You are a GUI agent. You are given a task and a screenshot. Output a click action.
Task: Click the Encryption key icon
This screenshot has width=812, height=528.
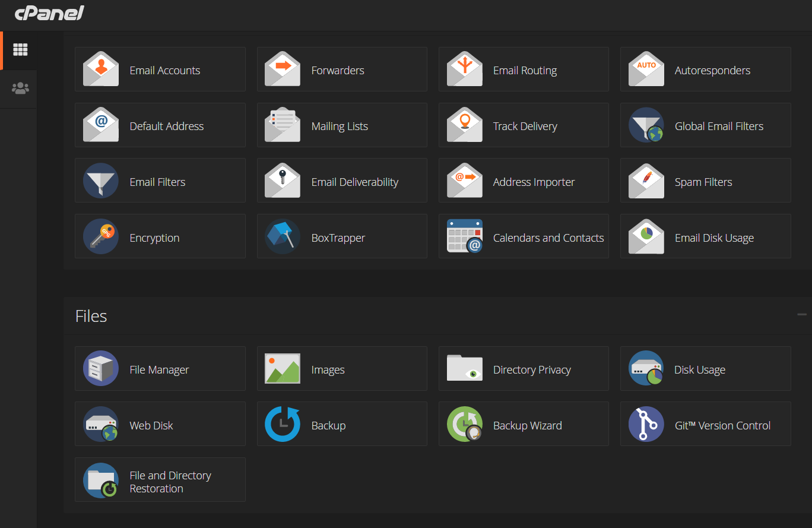point(101,237)
